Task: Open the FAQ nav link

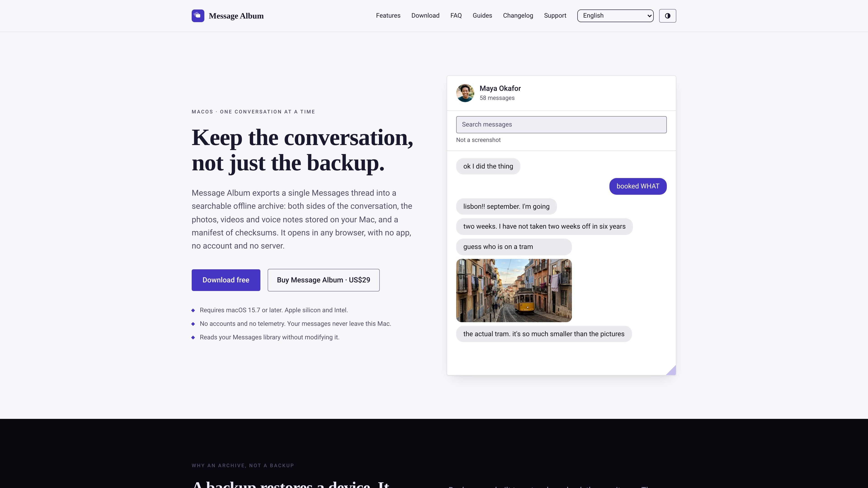Action: point(456,16)
